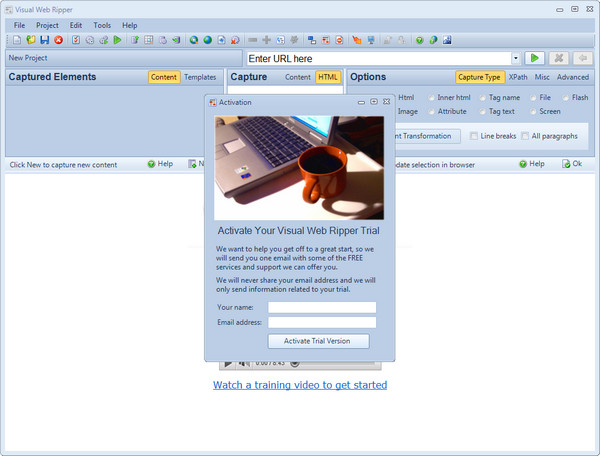Open Watch a training video link

pyautogui.click(x=300, y=385)
